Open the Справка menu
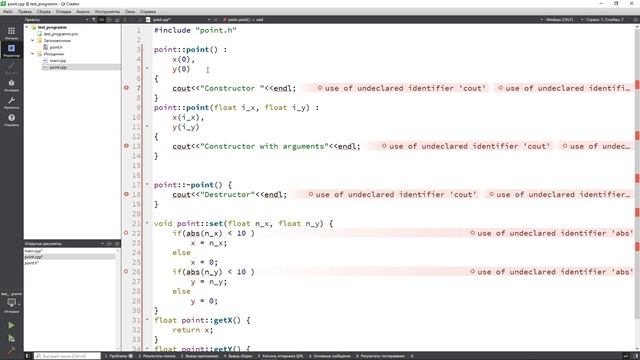640x360 pixels. tap(148, 11)
